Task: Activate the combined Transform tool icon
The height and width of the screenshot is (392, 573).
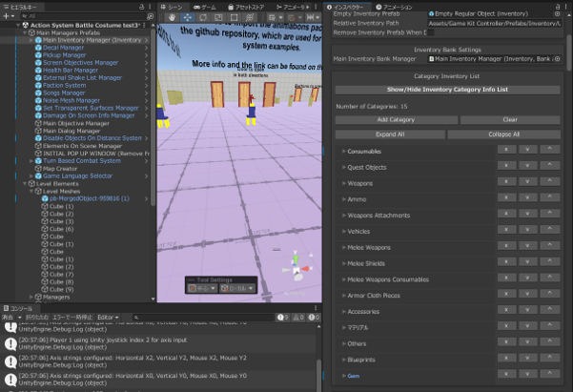Action: [x=250, y=17]
